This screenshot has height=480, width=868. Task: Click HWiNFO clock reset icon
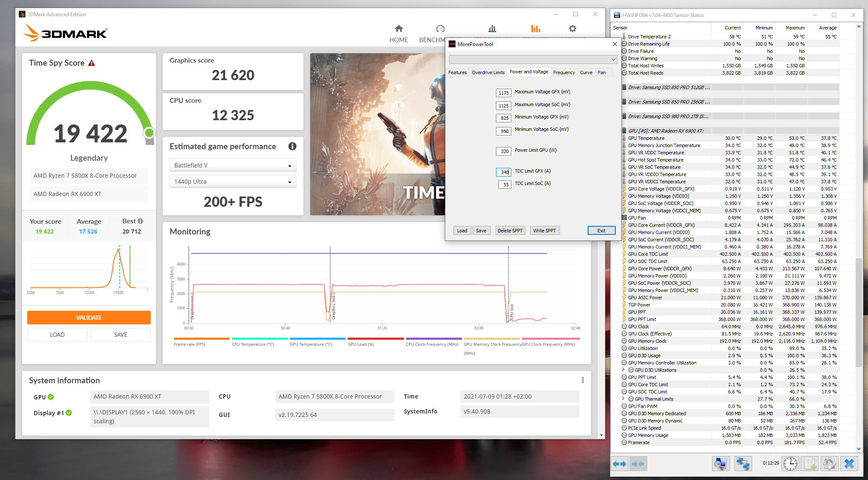[790, 464]
